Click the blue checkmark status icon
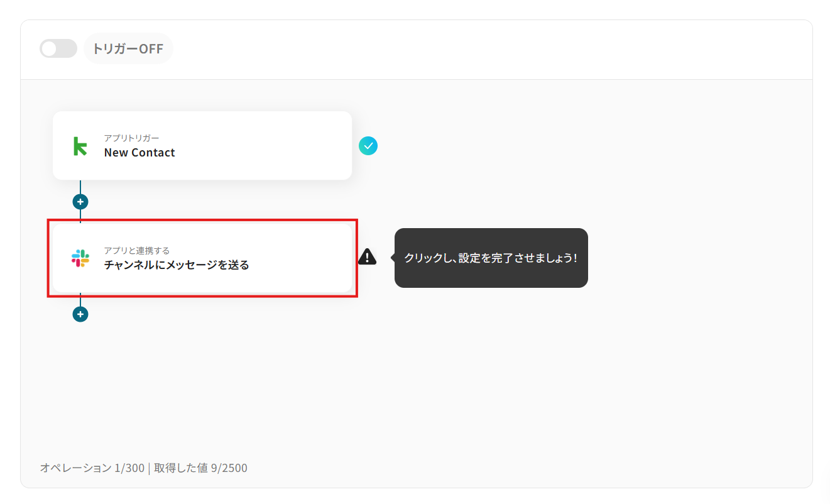 tap(368, 146)
